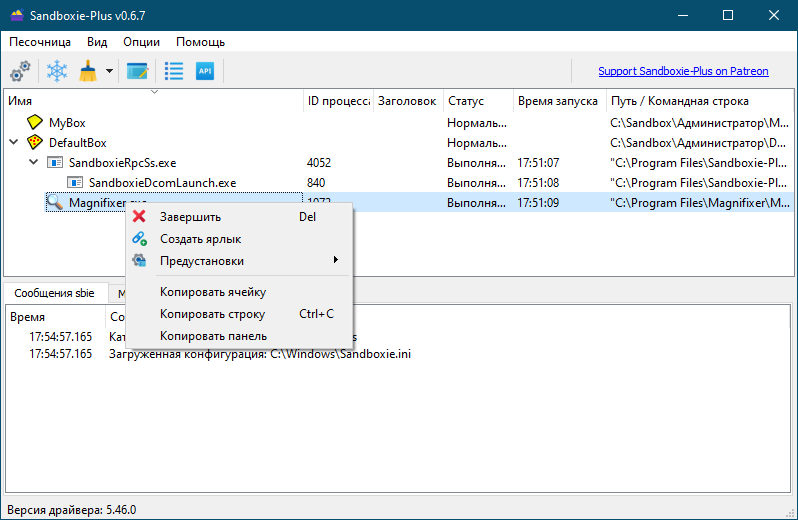This screenshot has width=798, height=520.
Task: Open the cleanup dropdown arrow beside broom
Action: [x=109, y=71]
